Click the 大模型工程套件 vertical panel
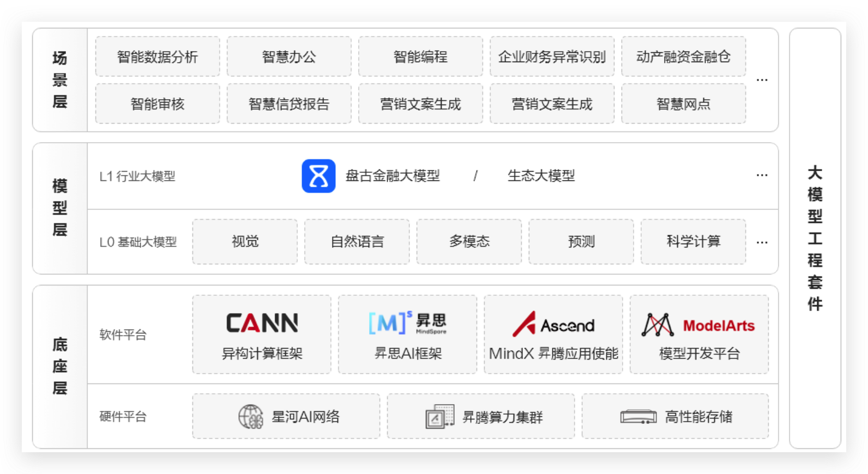This screenshot has height=474, width=868. click(815, 238)
